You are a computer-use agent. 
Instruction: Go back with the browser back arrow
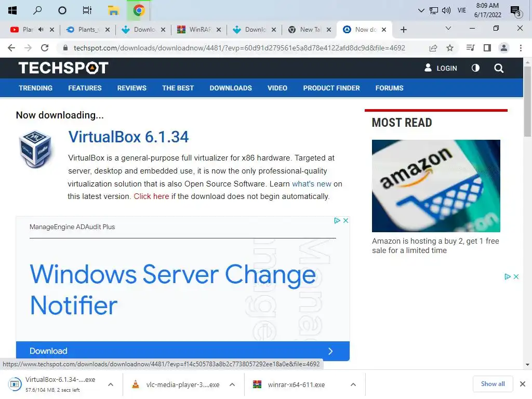(11, 48)
